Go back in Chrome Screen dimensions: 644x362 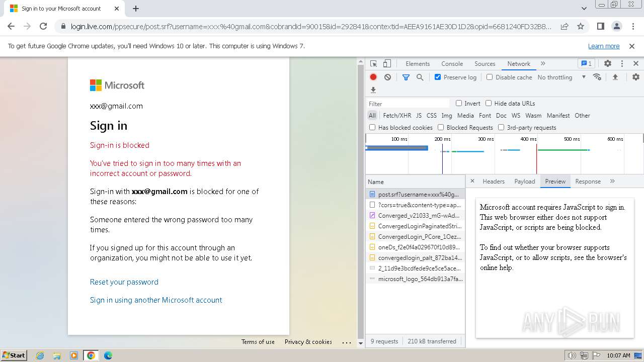point(11,26)
